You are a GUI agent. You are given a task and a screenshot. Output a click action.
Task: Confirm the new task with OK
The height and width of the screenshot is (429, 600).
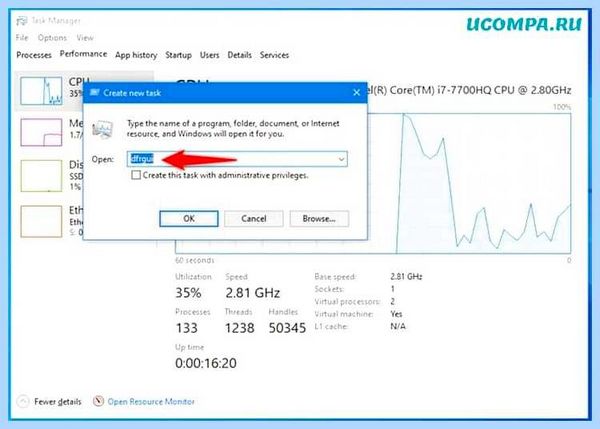[x=189, y=219]
